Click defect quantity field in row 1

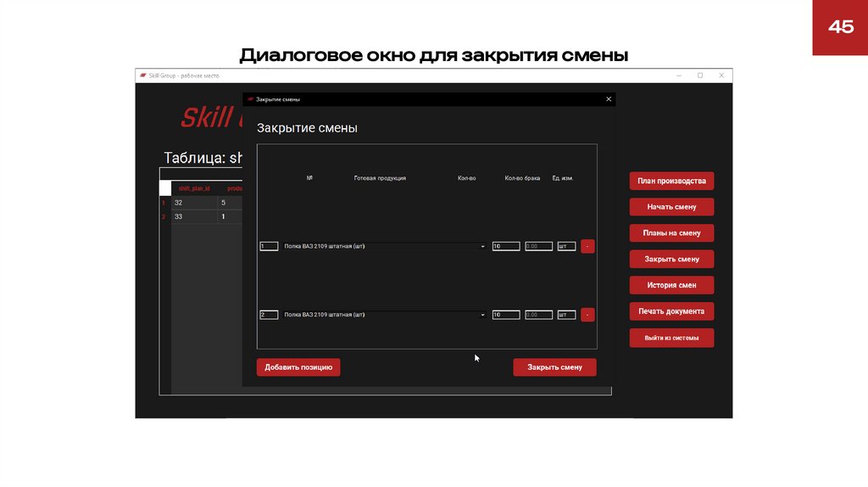(x=538, y=246)
